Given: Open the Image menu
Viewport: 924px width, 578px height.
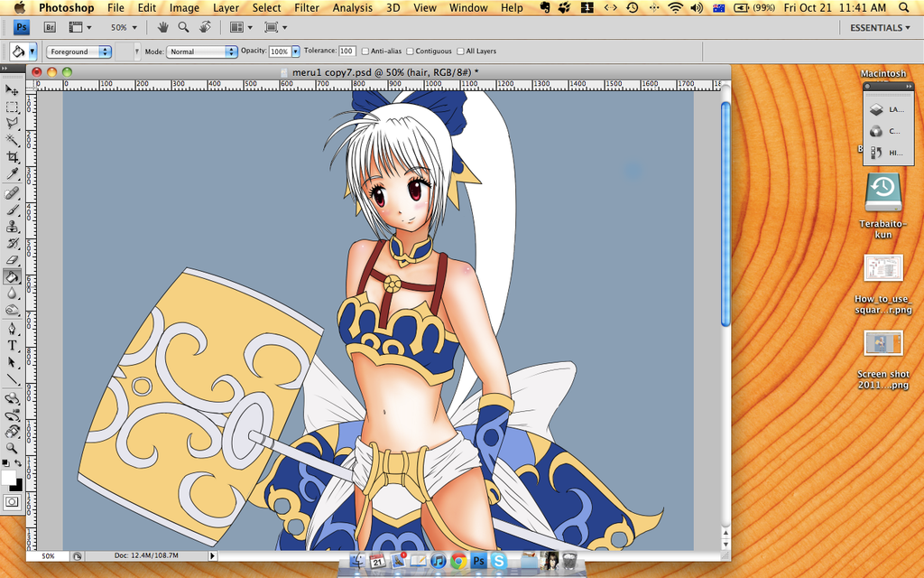Looking at the screenshot, I should (x=184, y=7).
